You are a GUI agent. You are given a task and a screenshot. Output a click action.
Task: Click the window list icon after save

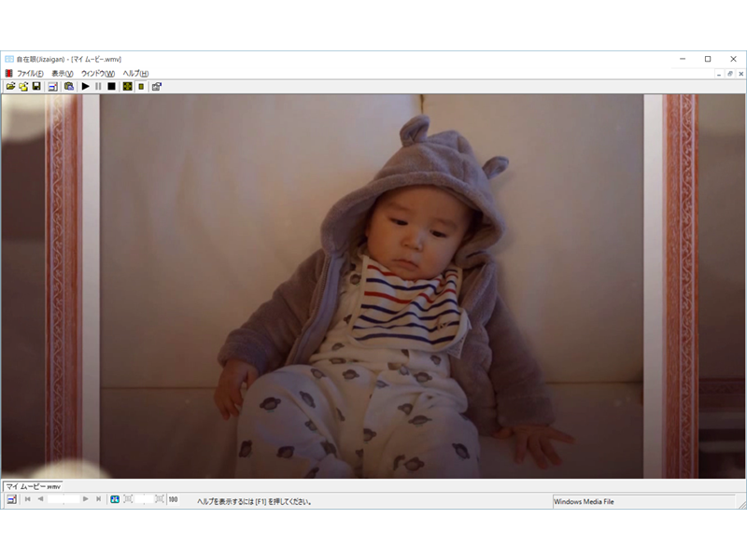click(53, 86)
